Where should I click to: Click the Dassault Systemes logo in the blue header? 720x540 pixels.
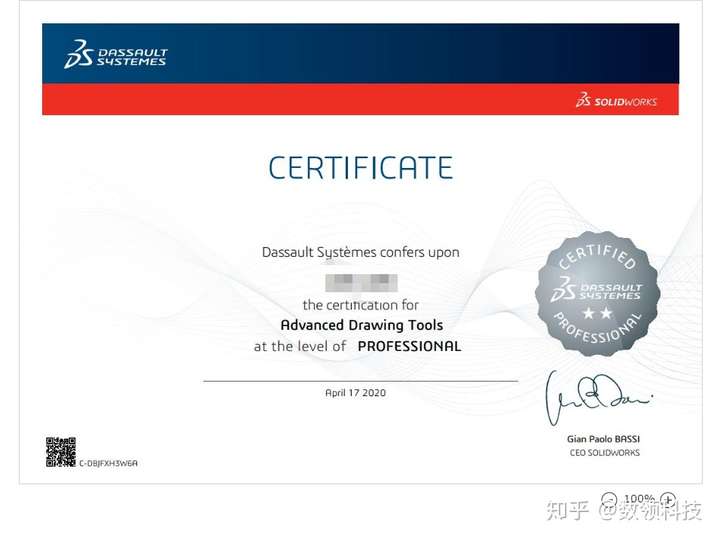pos(116,54)
